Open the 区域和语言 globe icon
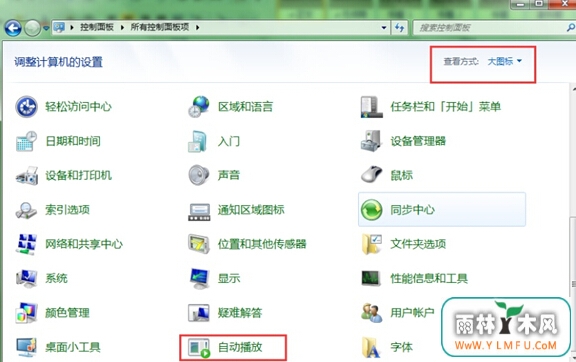The height and width of the screenshot is (362, 576). 199,107
